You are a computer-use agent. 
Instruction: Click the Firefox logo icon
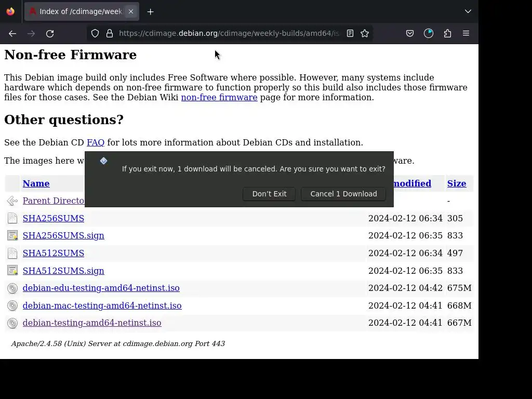click(10, 11)
